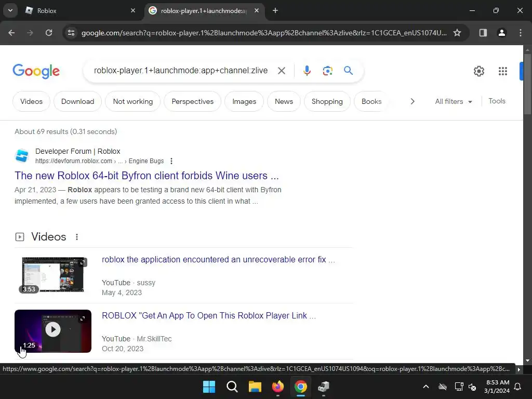Open Chrome profile avatar

point(501,33)
